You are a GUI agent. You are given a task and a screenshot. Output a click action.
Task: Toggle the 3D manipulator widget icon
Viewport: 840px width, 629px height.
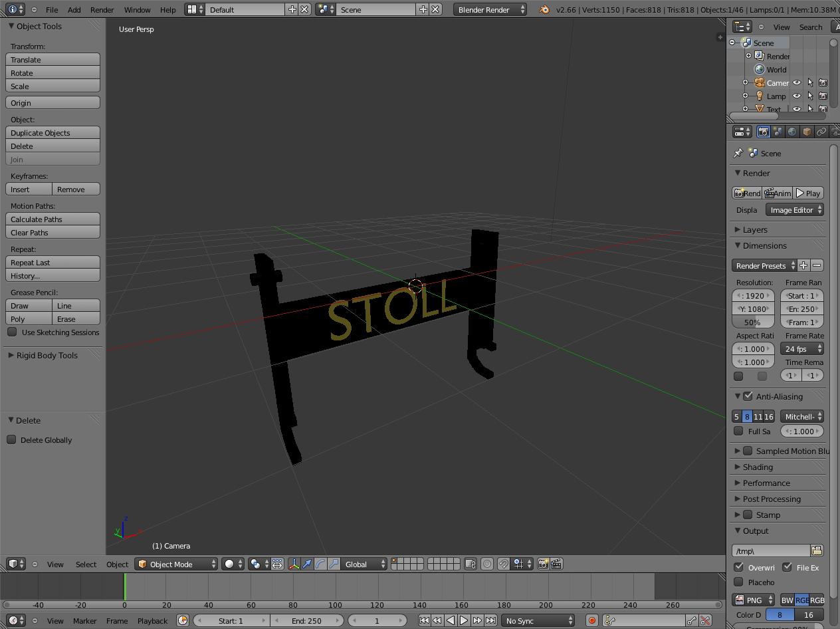click(294, 564)
